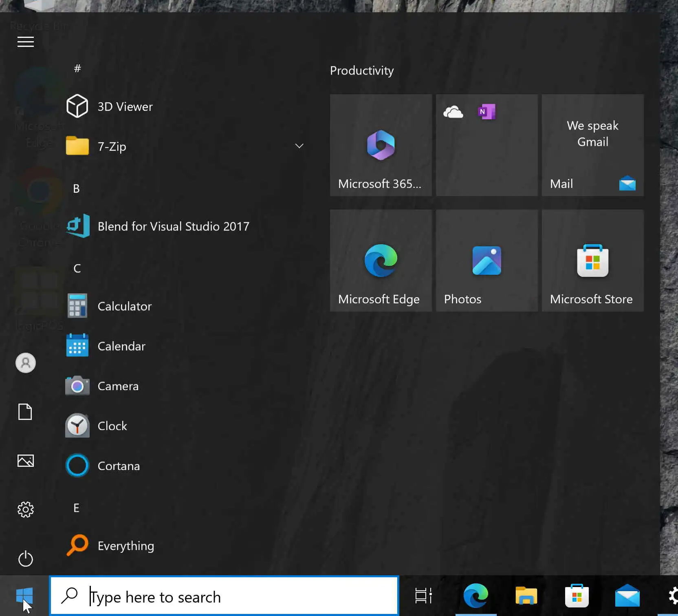Open the Microsoft Store tile
The height and width of the screenshot is (616, 678).
pyautogui.click(x=593, y=261)
